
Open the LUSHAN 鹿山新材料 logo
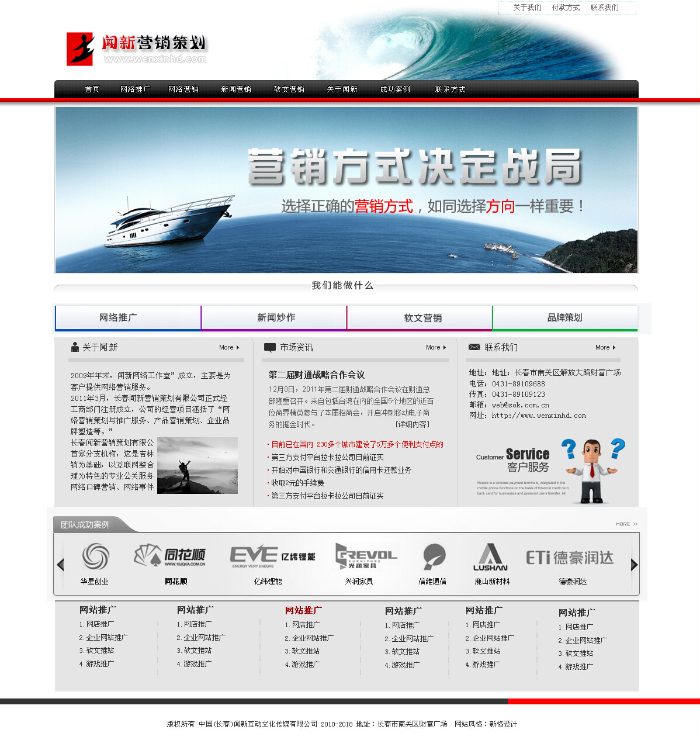(490, 557)
